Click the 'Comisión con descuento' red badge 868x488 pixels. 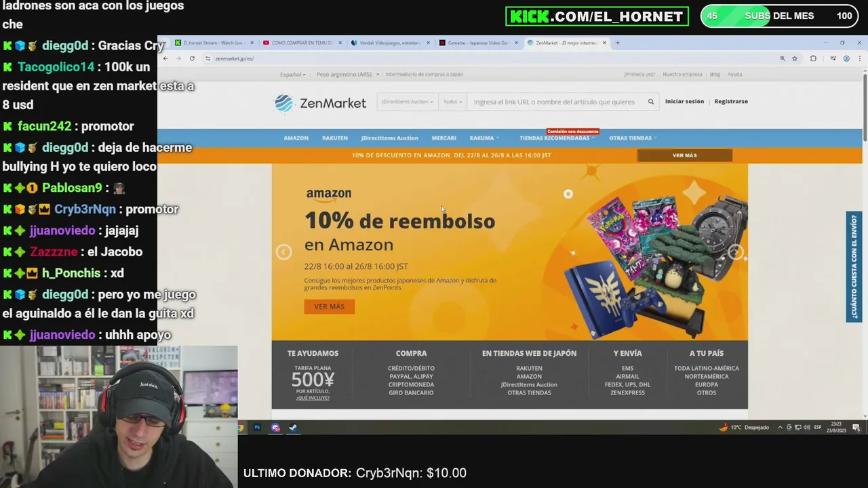click(573, 131)
